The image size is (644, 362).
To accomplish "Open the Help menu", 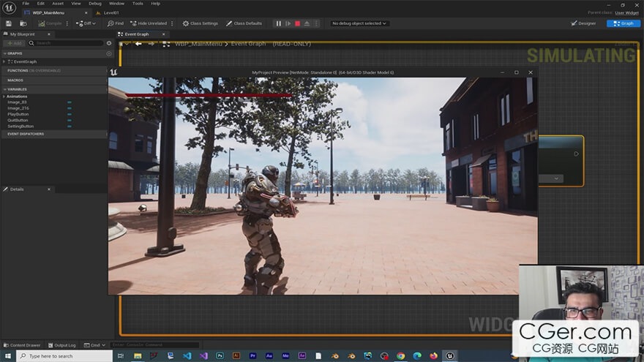I will pyautogui.click(x=155, y=3).
